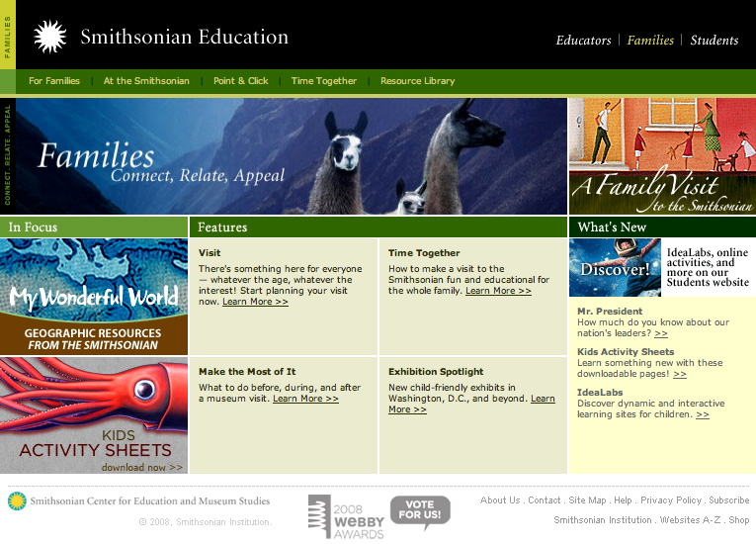Click the Smithsonian Education title text
The height and width of the screenshot is (544, 756).
tap(184, 37)
